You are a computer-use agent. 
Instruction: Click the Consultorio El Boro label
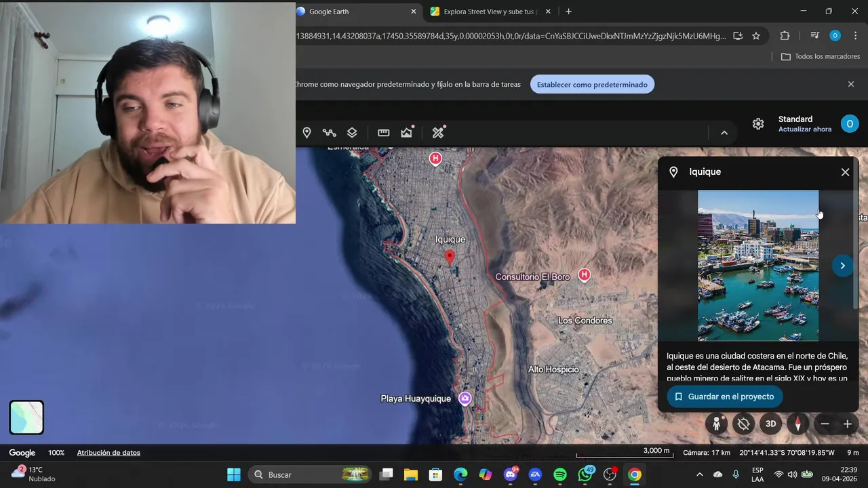(x=532, y=277)
